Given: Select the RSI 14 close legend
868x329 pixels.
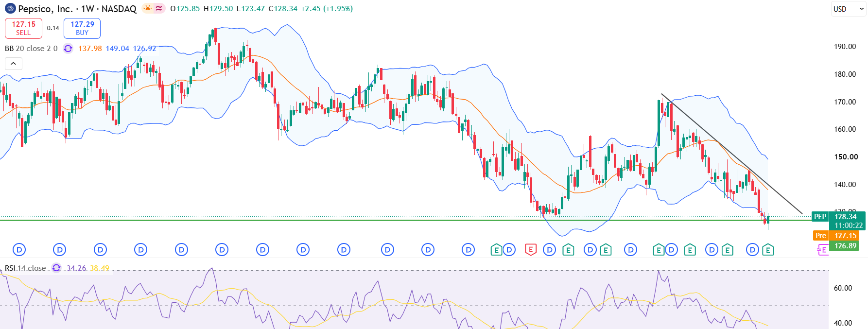Looking at the screenshot, I should point(25,268).
